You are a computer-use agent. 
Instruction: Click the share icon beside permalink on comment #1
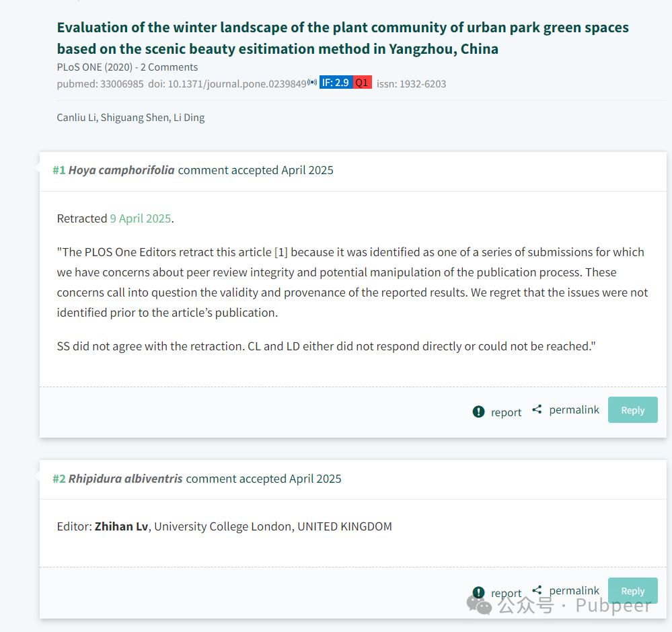coord(537,409)
